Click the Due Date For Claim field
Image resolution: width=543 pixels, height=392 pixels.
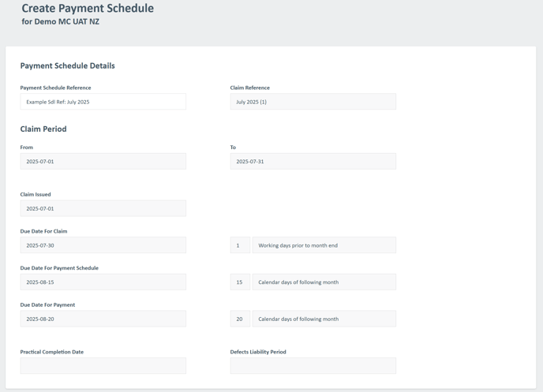(103, 245)
